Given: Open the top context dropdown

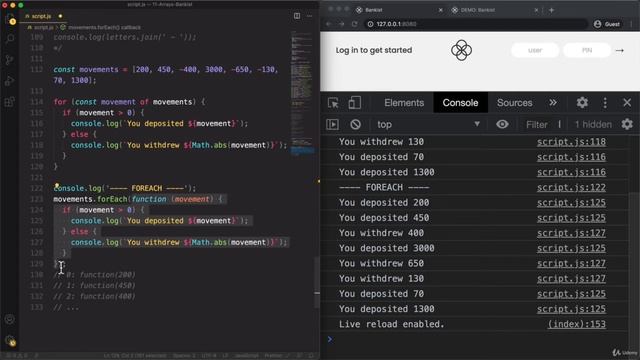Looking at the screenshot, I should pyautogui.click(x=428, y=124).
